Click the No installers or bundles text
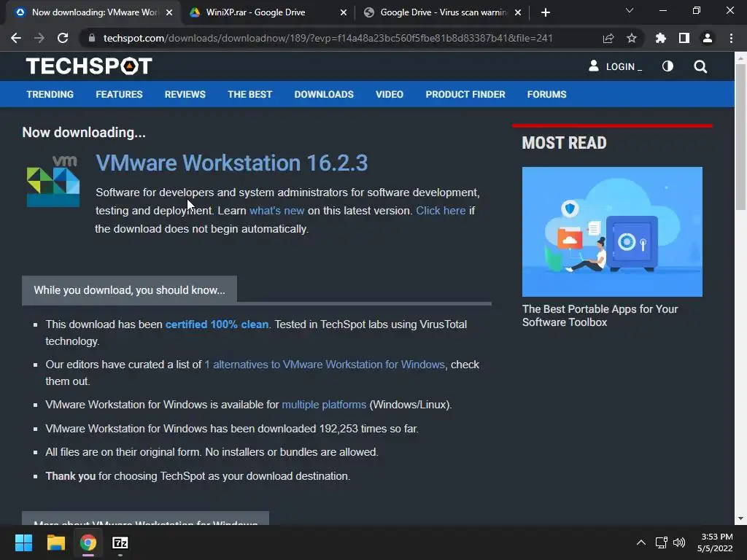This screenshot has width=747, height=560. pos(292,452)
